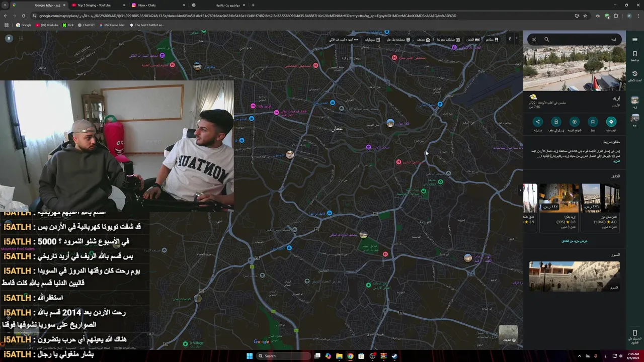Image resolution: width=644 pixels, height=362 pixels.
Task: Go back to the previous page
Action: pyautogui.click(x=6, y=16)
